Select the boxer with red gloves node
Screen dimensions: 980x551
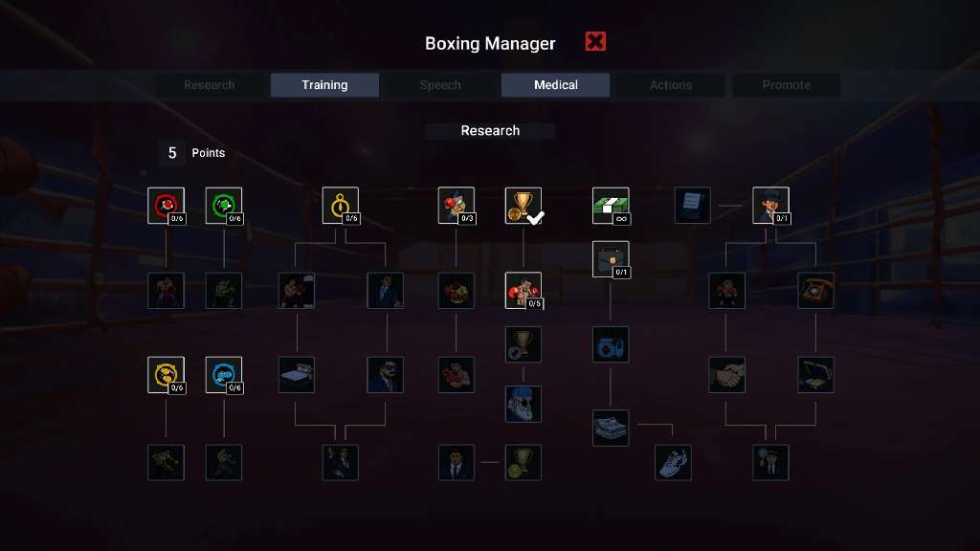click(523, 291)
